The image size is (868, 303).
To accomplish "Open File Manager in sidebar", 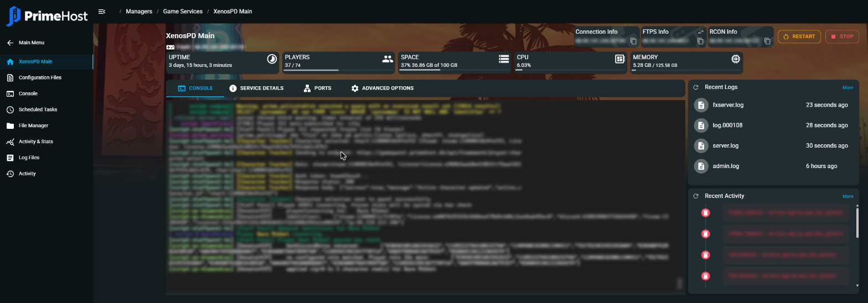I will point(46,126).
